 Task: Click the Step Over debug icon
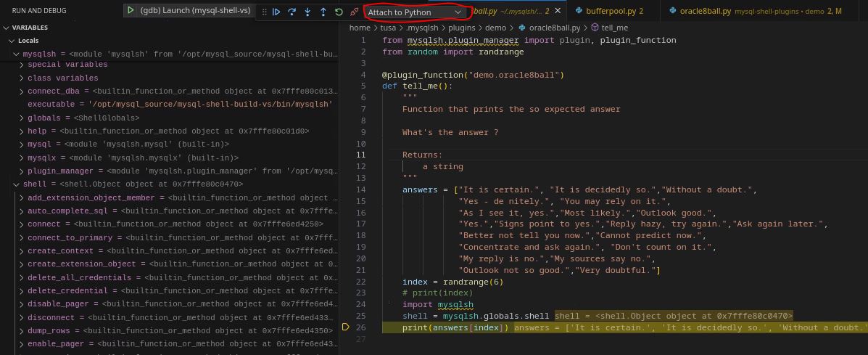tap(292, 12)
